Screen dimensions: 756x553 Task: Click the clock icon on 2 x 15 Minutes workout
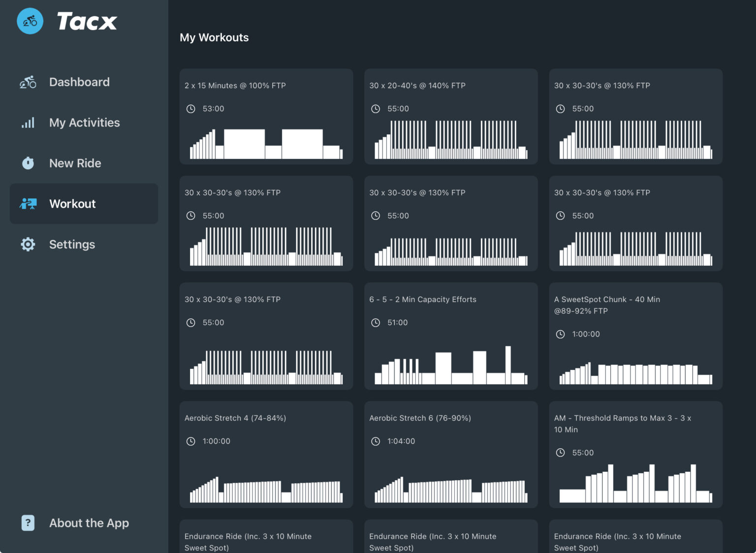pos(191,109)
